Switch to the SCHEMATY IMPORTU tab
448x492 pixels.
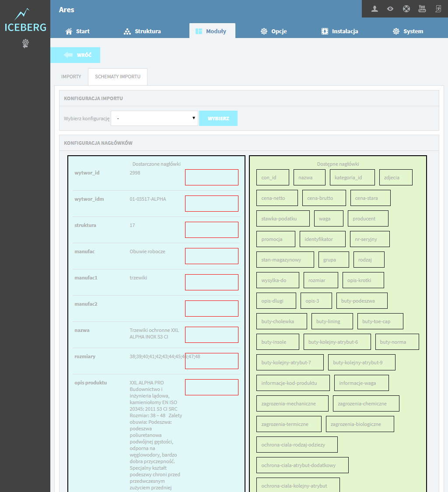pos(118,77)
